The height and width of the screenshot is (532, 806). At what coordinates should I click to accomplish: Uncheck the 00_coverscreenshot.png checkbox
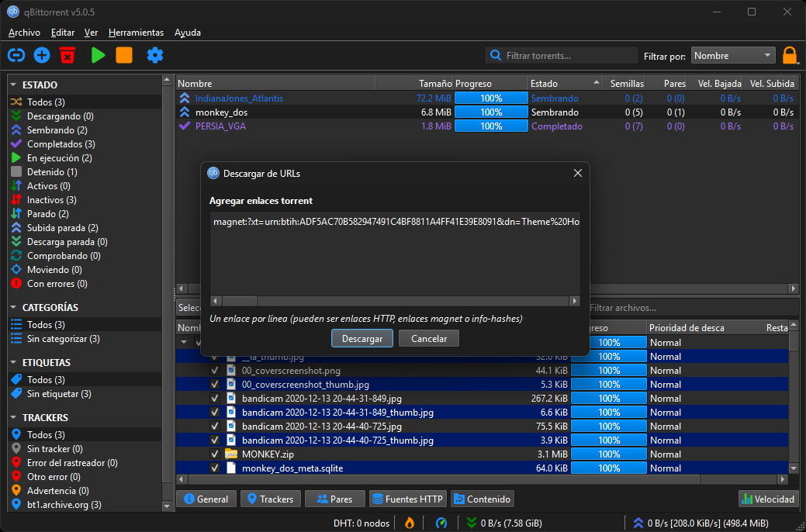215,371
